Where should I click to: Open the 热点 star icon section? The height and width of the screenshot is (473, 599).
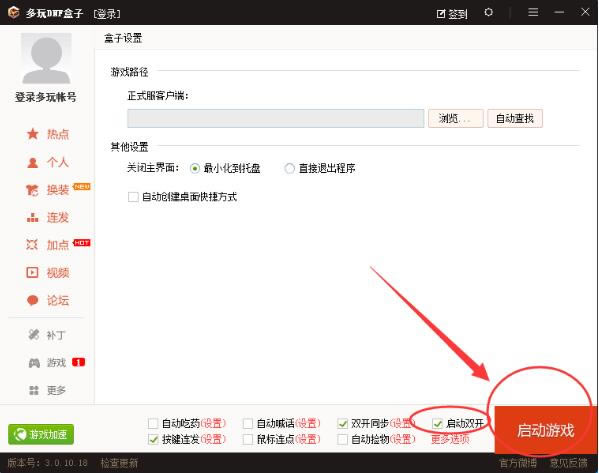click(33, 134)
